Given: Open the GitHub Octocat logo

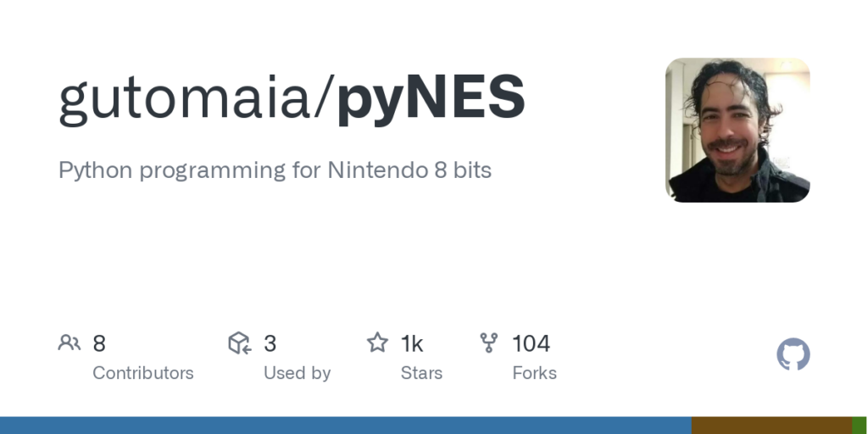Looking at the screenshot, I should [793, 354].
